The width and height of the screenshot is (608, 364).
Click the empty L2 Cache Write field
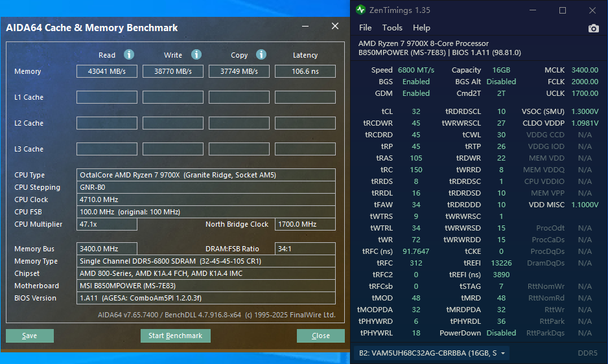pos(173,123)
